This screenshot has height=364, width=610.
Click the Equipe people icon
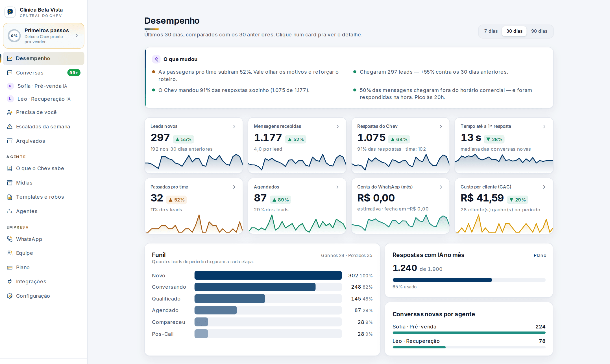10,253
